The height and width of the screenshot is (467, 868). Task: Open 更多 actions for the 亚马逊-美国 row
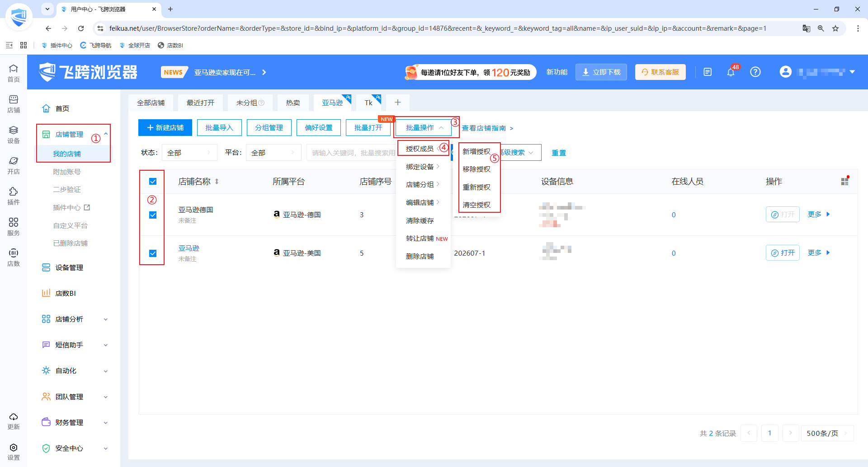tap(819, 253)
